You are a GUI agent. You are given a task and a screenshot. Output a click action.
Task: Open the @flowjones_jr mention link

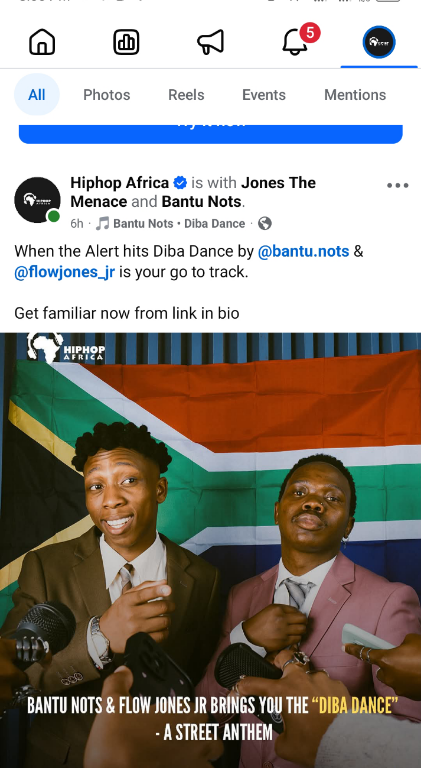pos(65,272)
